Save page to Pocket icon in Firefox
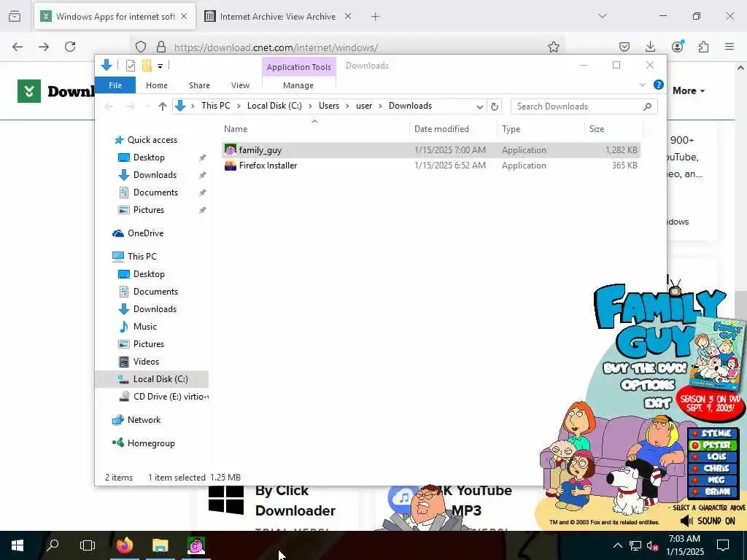The image size is (747, 560). [x=624, y=47]
